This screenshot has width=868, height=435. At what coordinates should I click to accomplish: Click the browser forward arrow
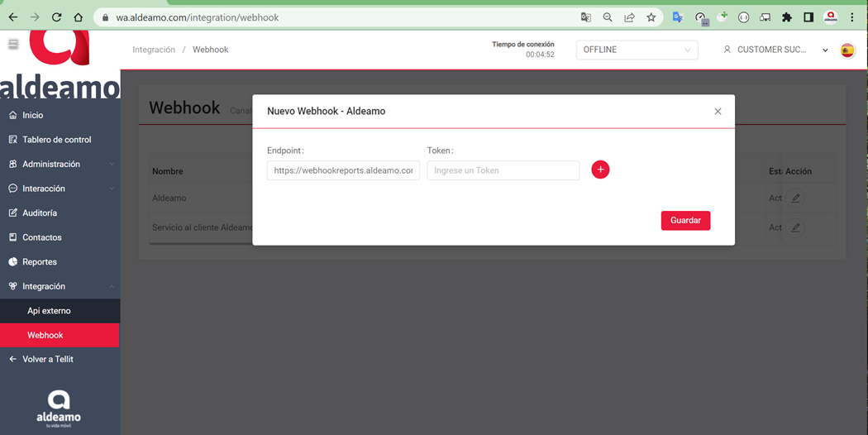[35, 17]
